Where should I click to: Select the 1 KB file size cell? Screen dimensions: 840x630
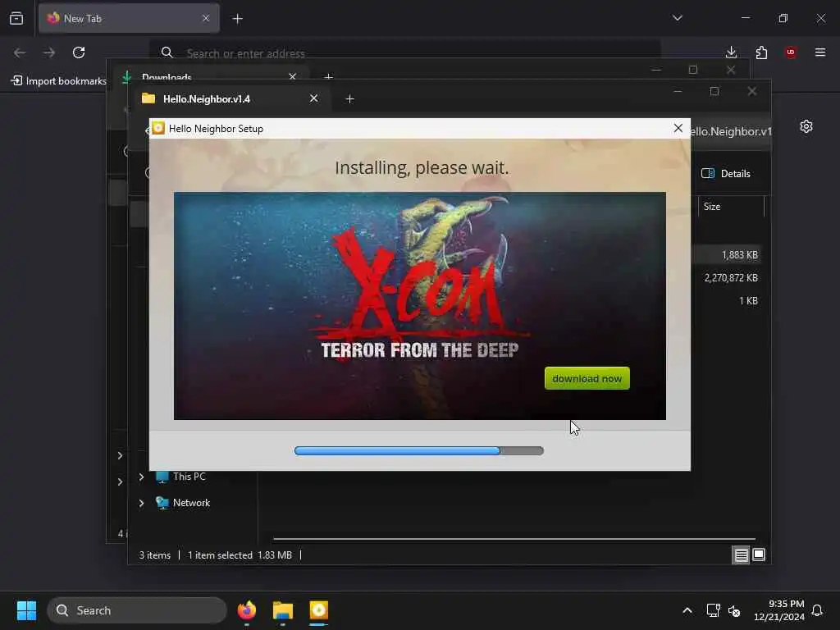[x=748, y=300]
